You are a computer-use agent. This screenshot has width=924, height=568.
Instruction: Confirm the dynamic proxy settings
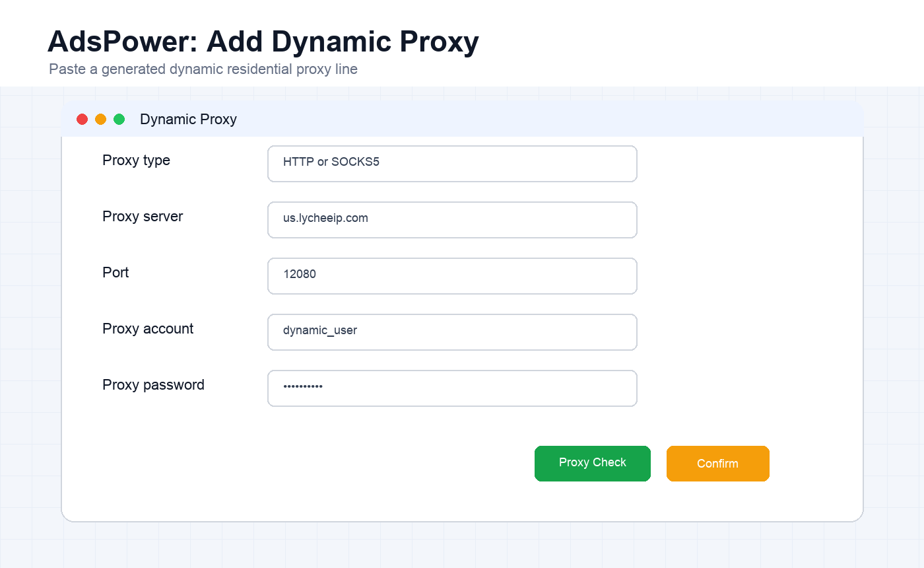coord(718,464)
